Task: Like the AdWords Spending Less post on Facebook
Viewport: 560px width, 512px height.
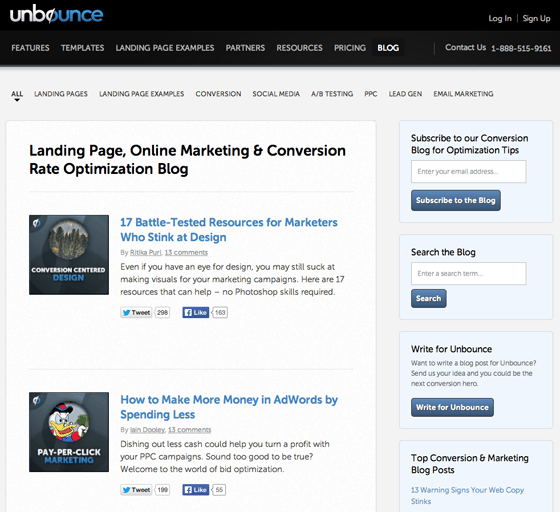Action: 196,490
